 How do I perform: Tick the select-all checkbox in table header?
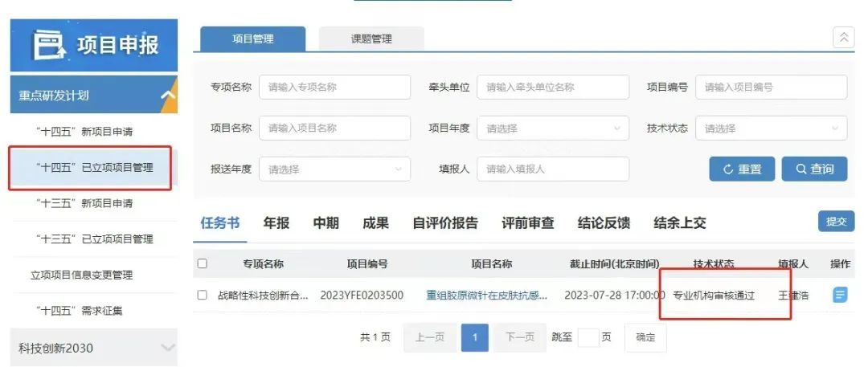point(203,263)
